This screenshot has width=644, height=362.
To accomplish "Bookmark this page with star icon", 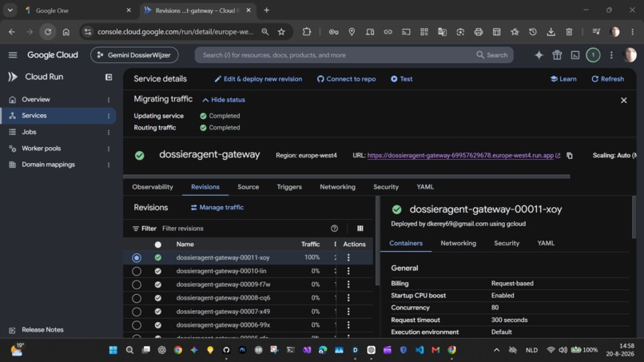I will click(x=281, y=32).
